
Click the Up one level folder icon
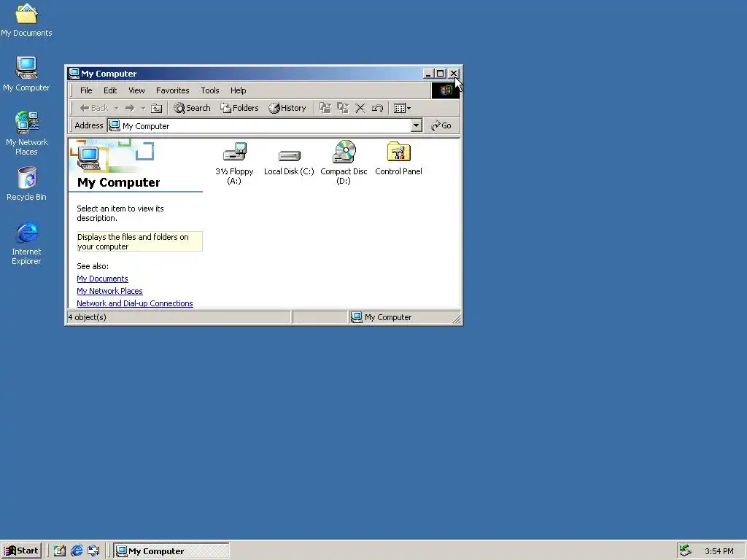coord(156,108)
